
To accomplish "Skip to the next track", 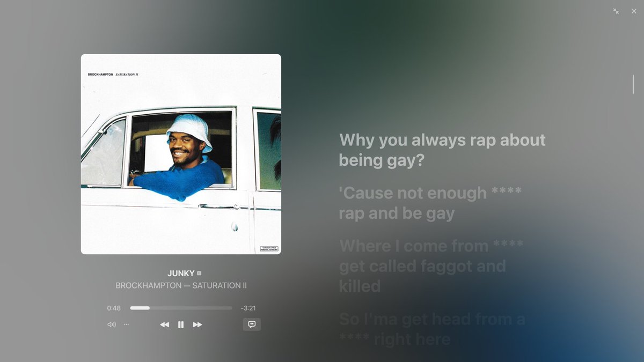I will click(197, 324).
